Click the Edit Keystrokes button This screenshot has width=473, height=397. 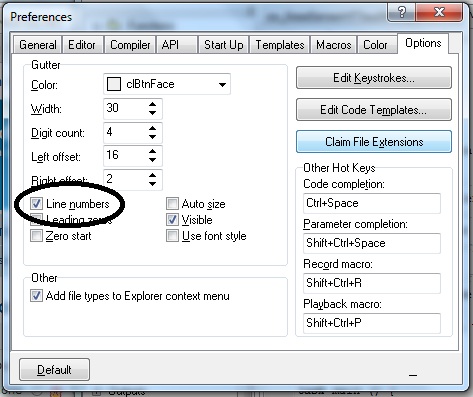point(374,78)
